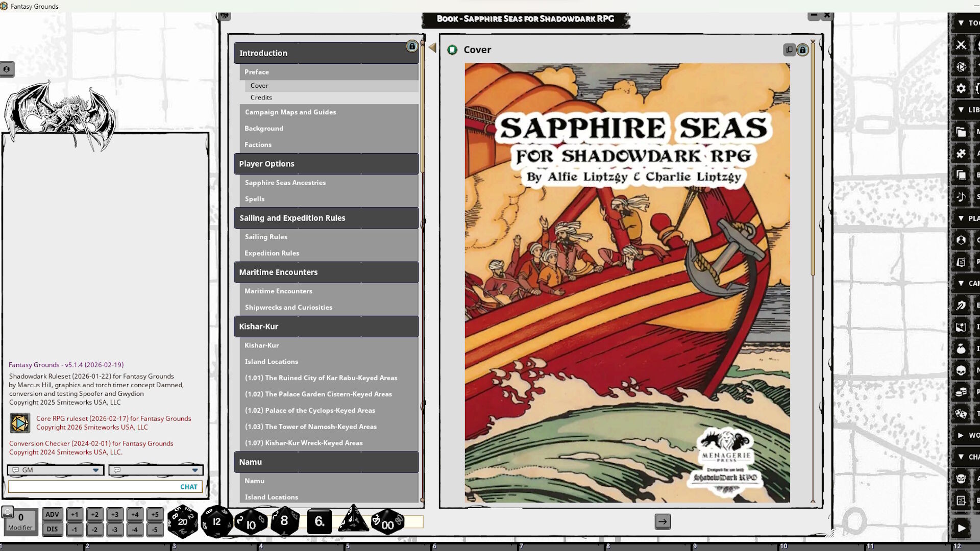
Task: Open the 'Factions' entry from the contents list
Action: (258, 144)
